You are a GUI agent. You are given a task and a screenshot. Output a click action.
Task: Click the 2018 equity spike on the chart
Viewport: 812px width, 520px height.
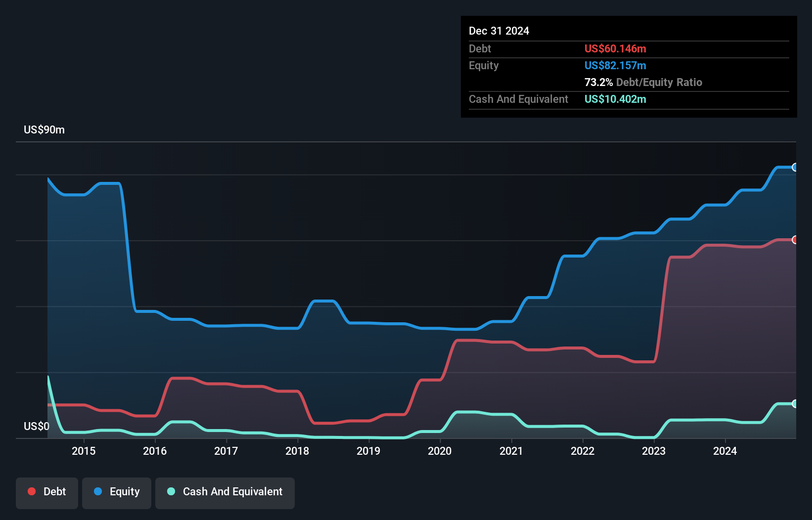[323, 302]
